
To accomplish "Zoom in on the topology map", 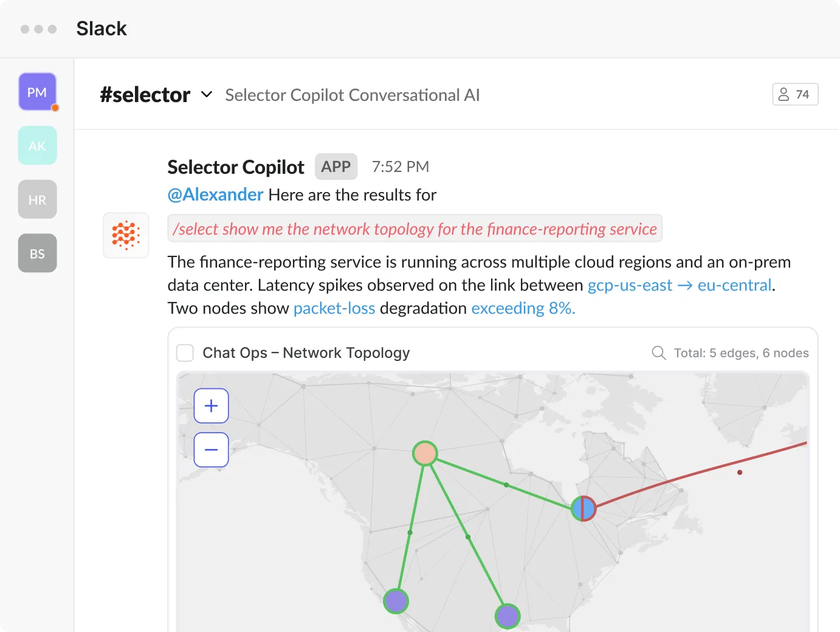I will [211, 406].
